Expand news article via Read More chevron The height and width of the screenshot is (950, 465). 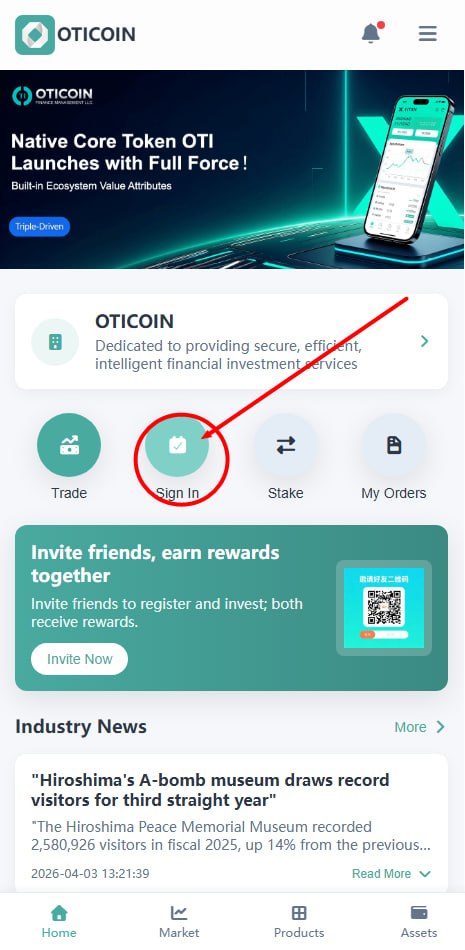[x=425, y=874]
